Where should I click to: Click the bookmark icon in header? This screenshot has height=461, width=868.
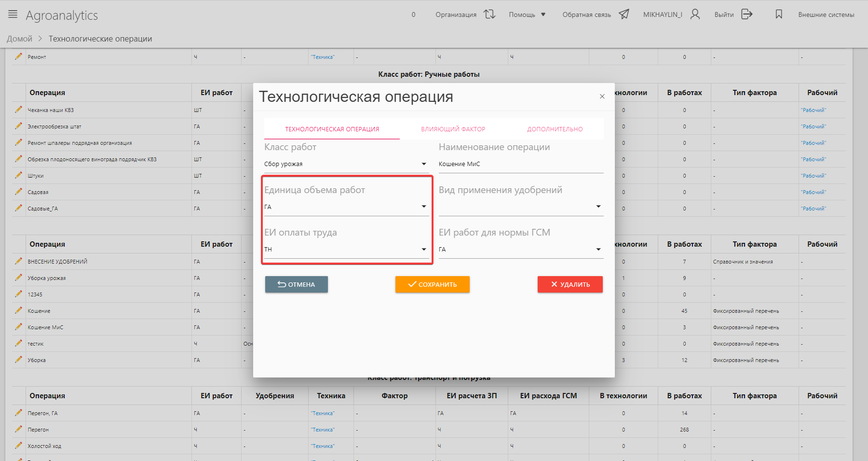[779, 14]
